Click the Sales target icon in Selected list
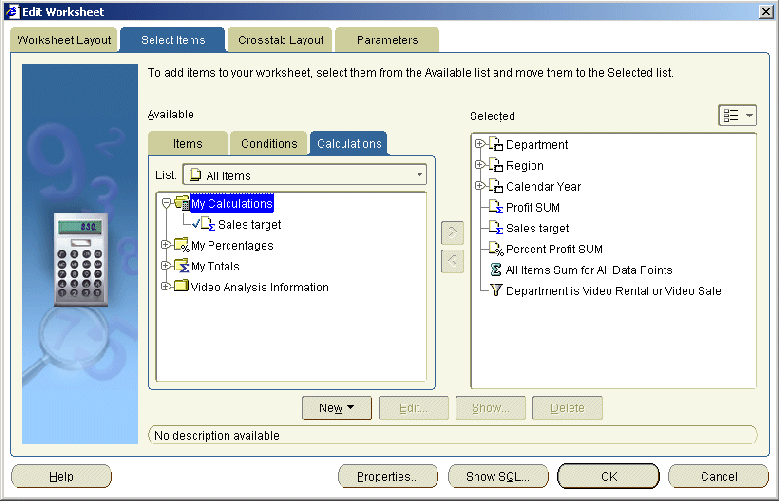 (496, 228)
